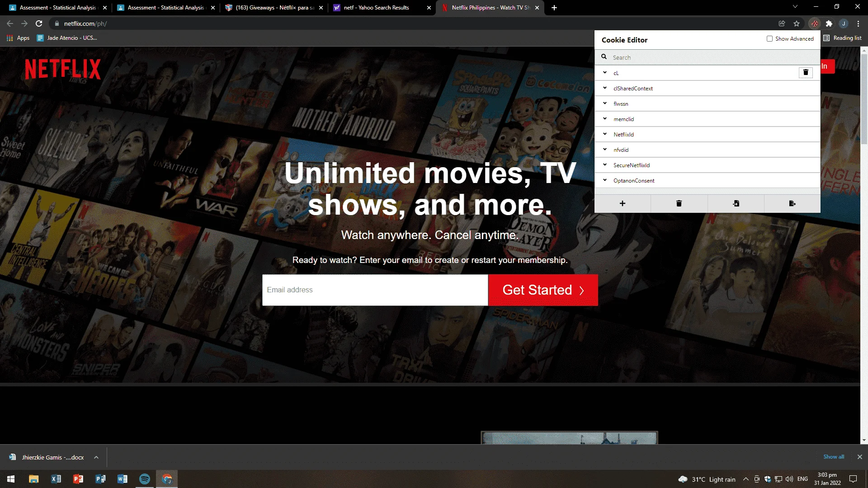Image resolution: width=868 pixels, height=488 pixels.
Task: Reload the Netflix page
Action: [39, 23]
